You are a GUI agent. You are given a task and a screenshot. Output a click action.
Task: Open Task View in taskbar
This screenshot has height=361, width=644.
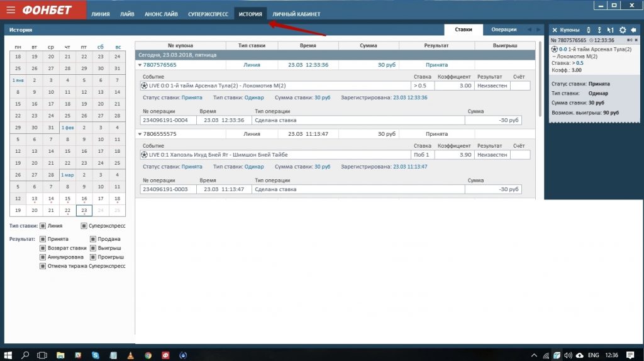click(42, 355)
